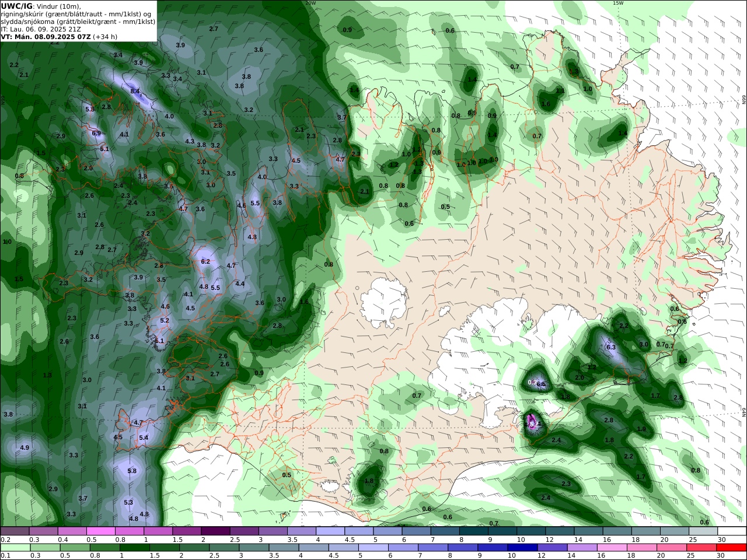Click the 6.9 precipitation value in the northwest

(96, 133)
